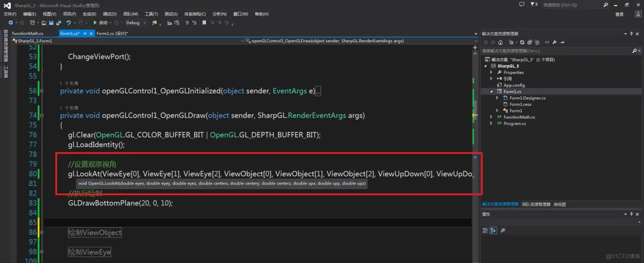
Task: Click the Home icon in Solution Explorer
Action: point(500,42)
